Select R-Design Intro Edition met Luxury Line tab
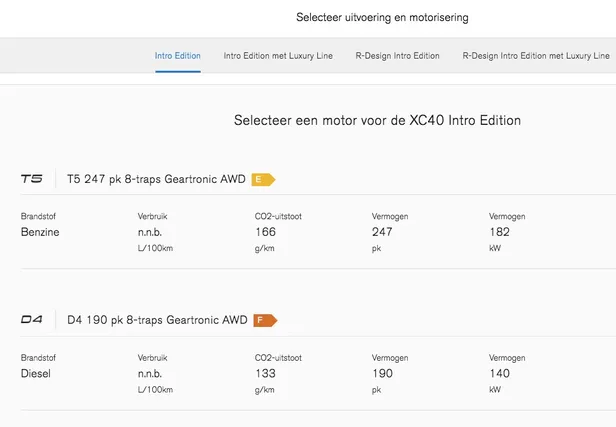The image size is (616, 427). 536,56
